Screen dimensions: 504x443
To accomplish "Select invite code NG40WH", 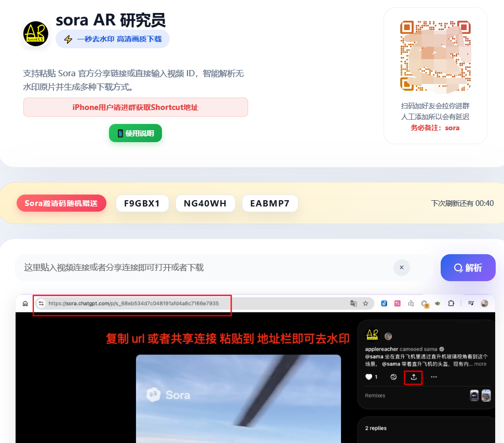I will click(x=205, y=203).
